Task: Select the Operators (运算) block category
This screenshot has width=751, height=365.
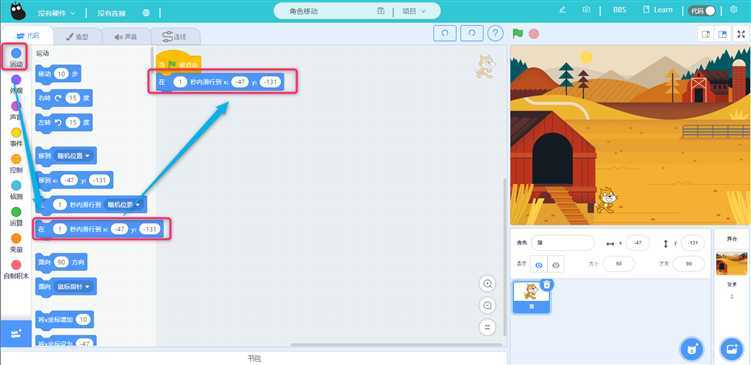Action: (16, 217)
